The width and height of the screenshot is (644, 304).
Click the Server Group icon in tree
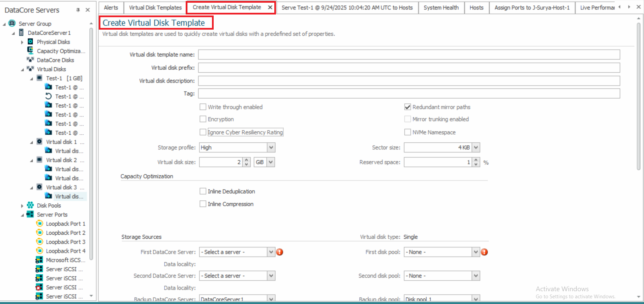pyautogui.click(x=12, y=23)
